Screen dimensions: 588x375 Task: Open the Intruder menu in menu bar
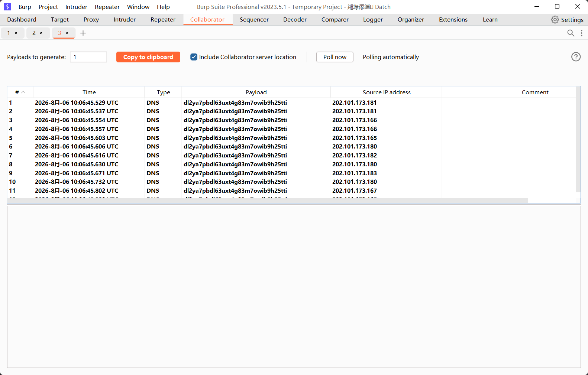tap(76, 7)
